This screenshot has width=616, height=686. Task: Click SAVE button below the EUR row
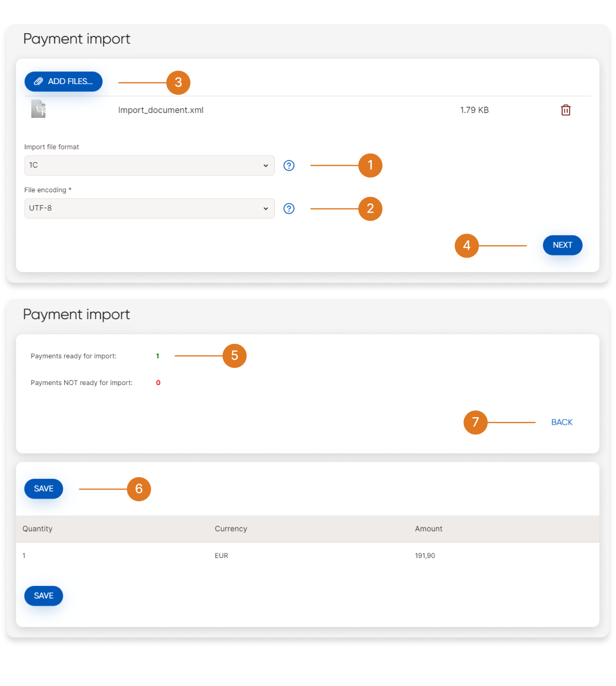[43, 596]
